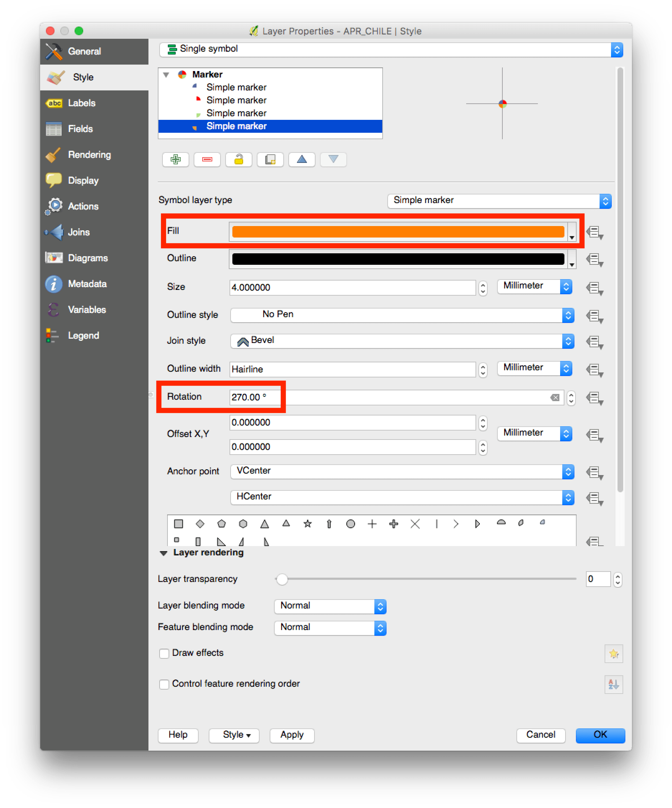Viewport: 672px width, 808px height.
Task: Enable the Draw effects checkbox
Action: tap(164, 653)
